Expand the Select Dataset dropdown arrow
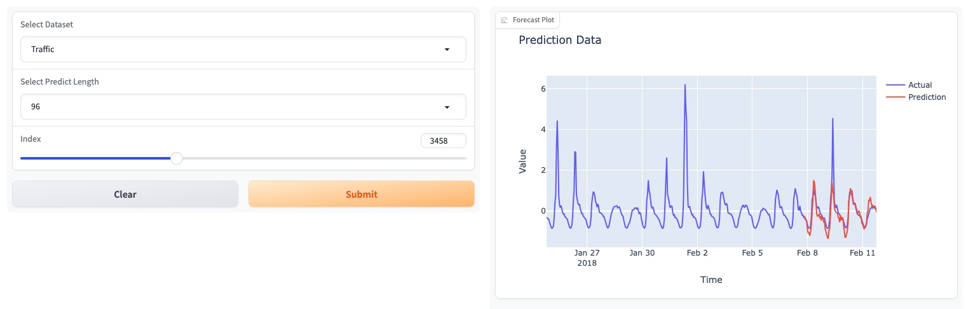The height and width of the screenshot is (309, 980). coord(447,50)
